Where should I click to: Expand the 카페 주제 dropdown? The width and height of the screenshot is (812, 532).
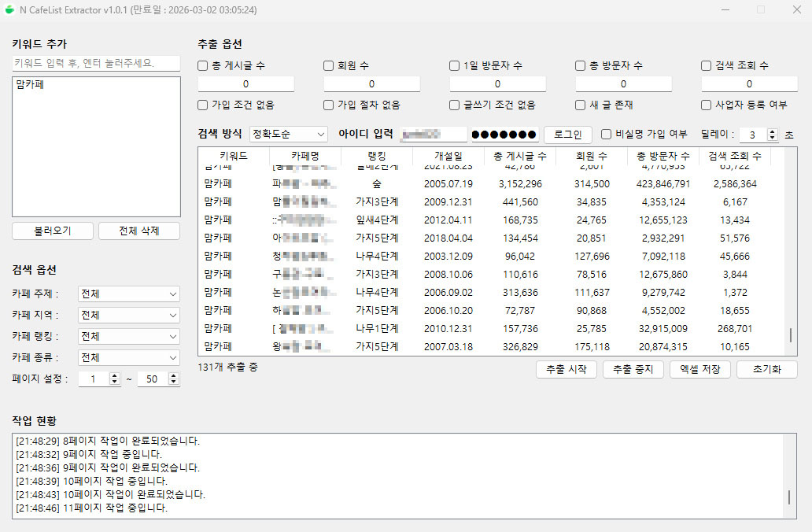coord(129,294)
